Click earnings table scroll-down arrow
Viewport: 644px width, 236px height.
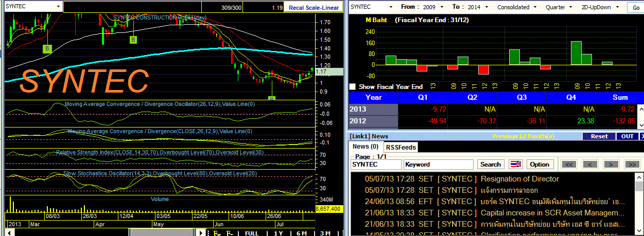tap(641, 124)
